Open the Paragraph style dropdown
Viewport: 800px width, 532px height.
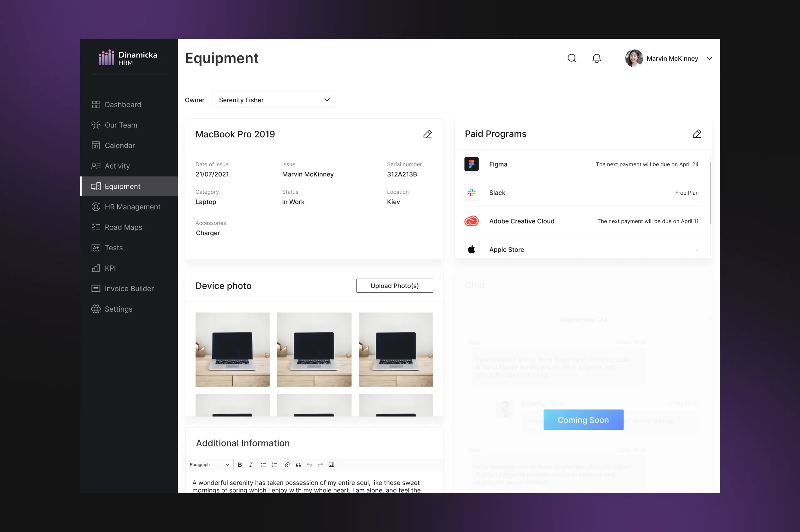(209, 465)
